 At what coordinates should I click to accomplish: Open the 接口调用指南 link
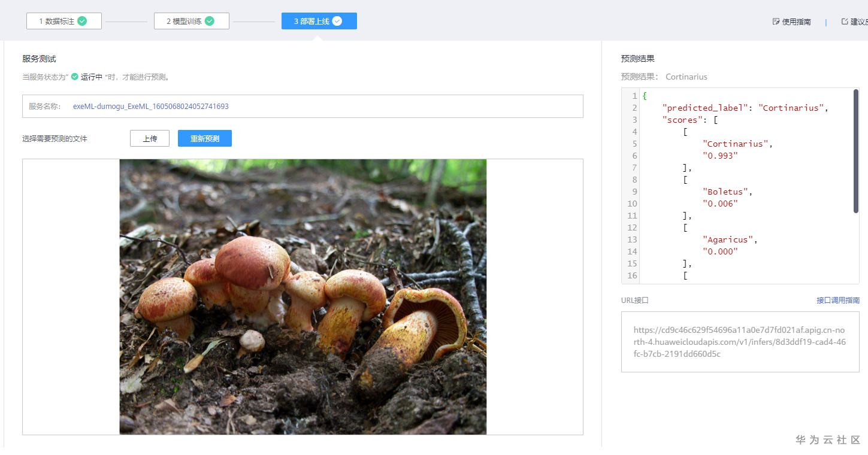[838, 301]
